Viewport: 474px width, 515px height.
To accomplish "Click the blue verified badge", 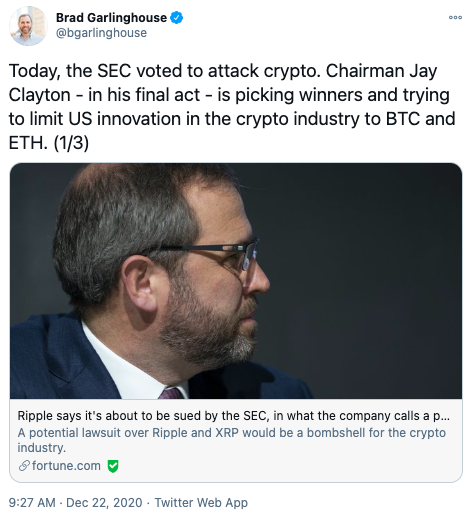I will (177, 18).
